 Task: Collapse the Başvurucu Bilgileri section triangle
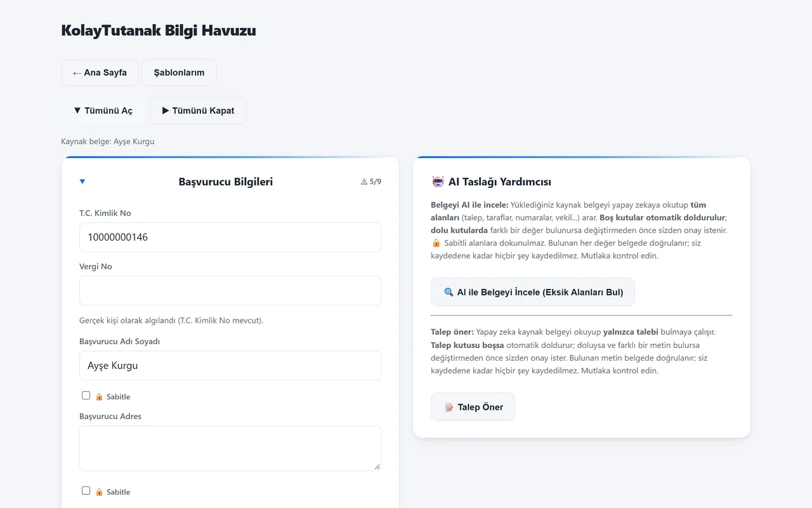coord(82,182)
